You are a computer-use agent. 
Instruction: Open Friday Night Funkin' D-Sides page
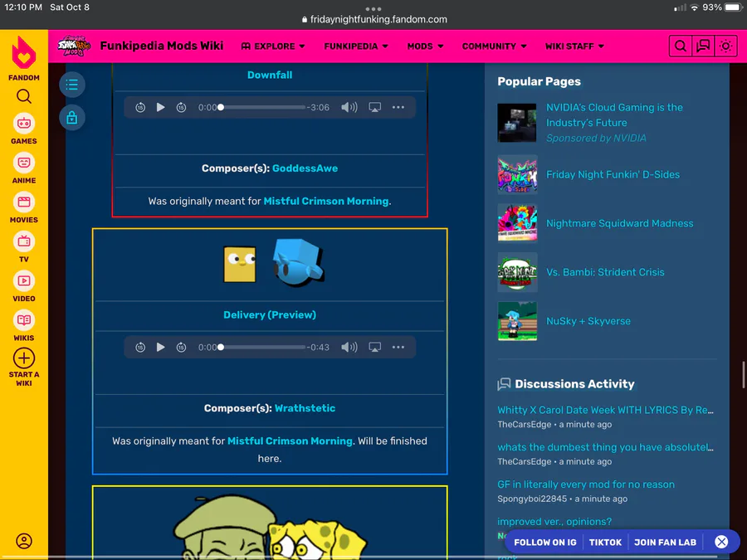[613, 174]
